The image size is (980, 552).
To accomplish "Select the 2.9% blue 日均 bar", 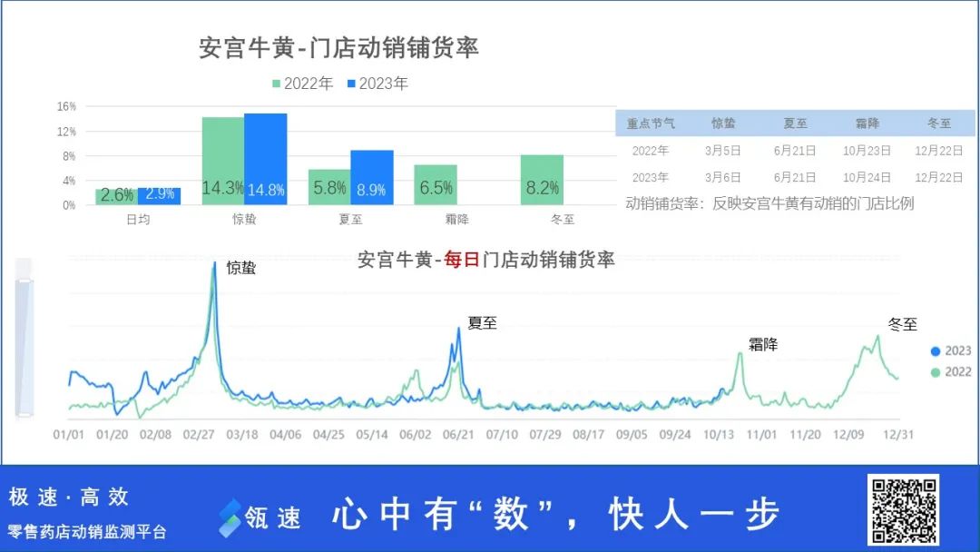I will tap(160, 196).
